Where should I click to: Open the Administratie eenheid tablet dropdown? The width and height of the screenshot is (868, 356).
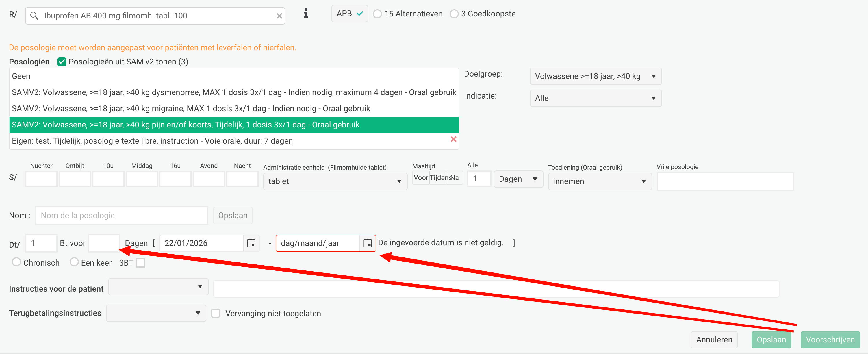(335, 181)
